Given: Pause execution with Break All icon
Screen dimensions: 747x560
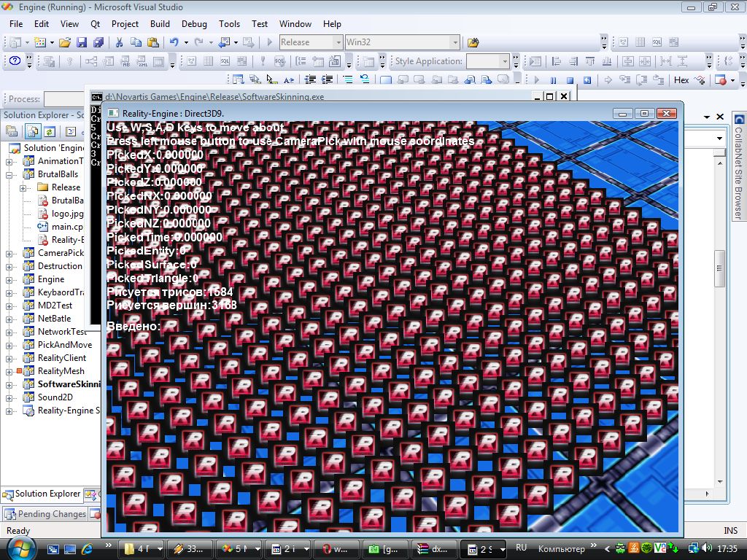Looking at the screenshot, I should tap(553, 80).
